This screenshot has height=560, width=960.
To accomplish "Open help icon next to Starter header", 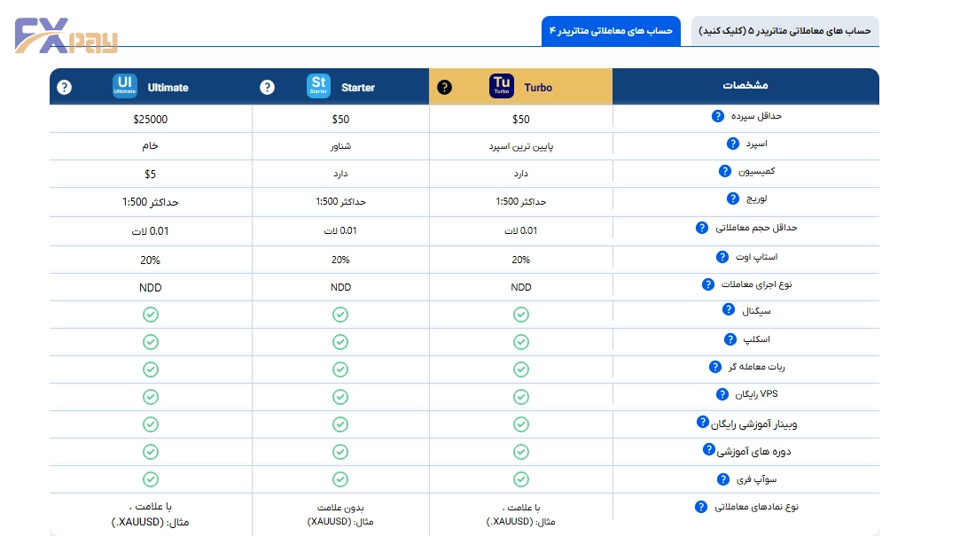I will 267,88.
